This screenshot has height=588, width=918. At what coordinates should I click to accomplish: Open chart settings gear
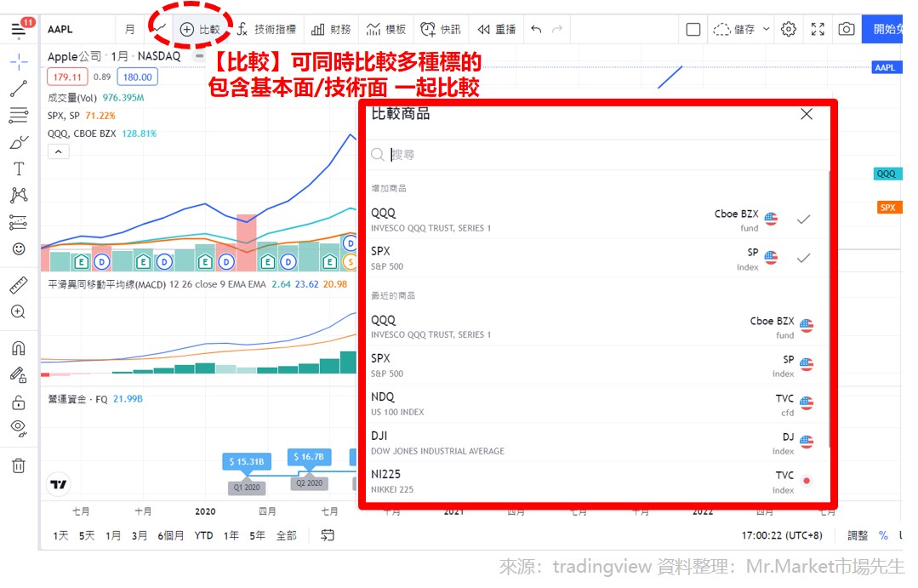(789, 29)
